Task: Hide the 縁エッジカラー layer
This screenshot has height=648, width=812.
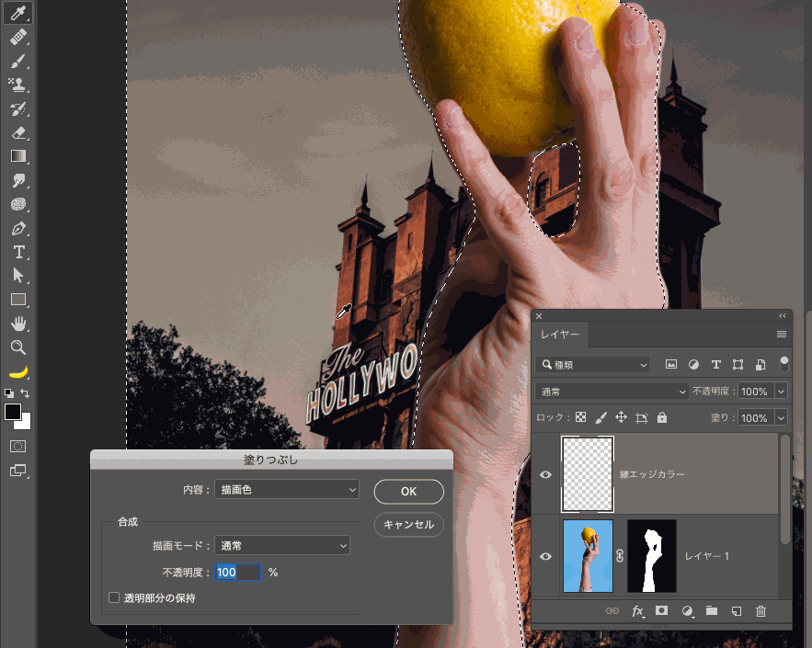Action: pyautogui.click(x=546, y=474)
